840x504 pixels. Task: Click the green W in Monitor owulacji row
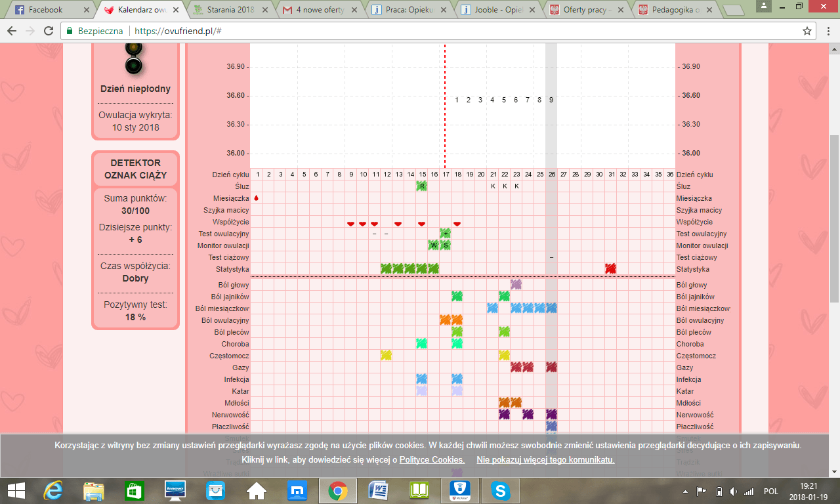[x=434, y=245]
